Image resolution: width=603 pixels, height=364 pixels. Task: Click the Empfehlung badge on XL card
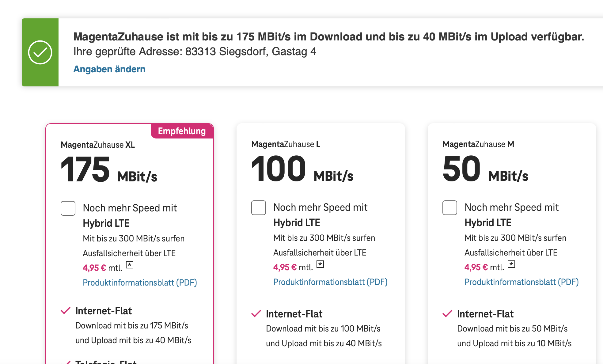pos(182,131)
